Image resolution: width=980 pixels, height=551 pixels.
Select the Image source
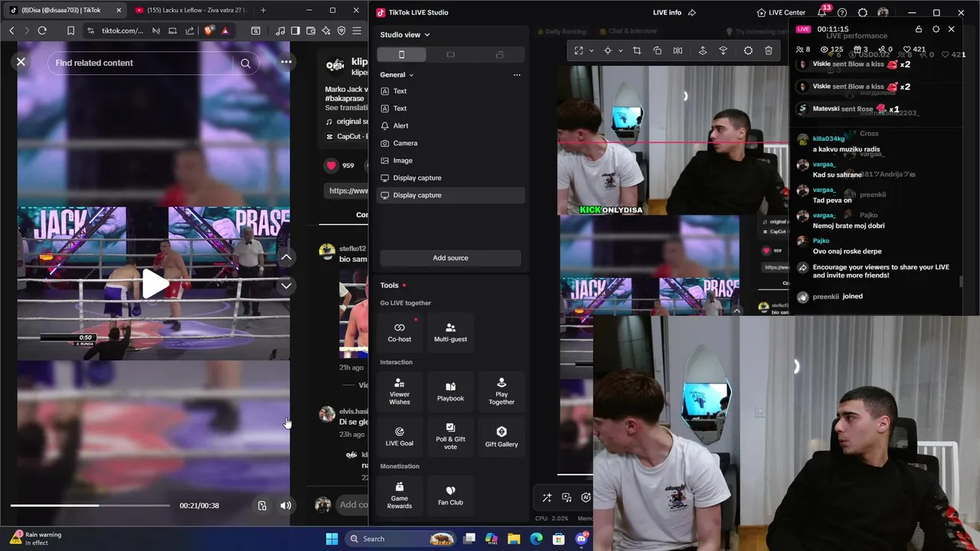coord(450,161)
